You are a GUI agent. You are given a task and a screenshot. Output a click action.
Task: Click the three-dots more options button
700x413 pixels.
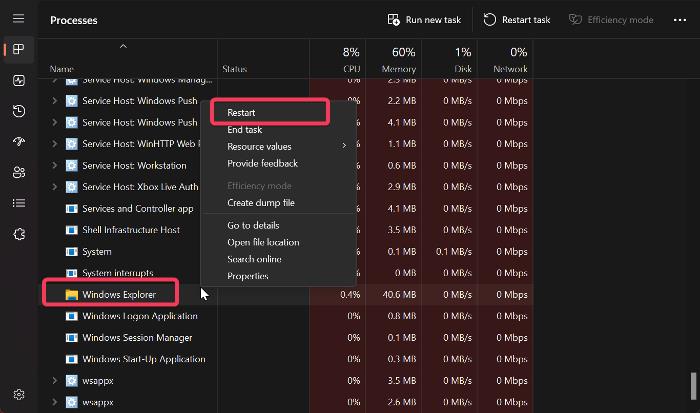(679, 20)
